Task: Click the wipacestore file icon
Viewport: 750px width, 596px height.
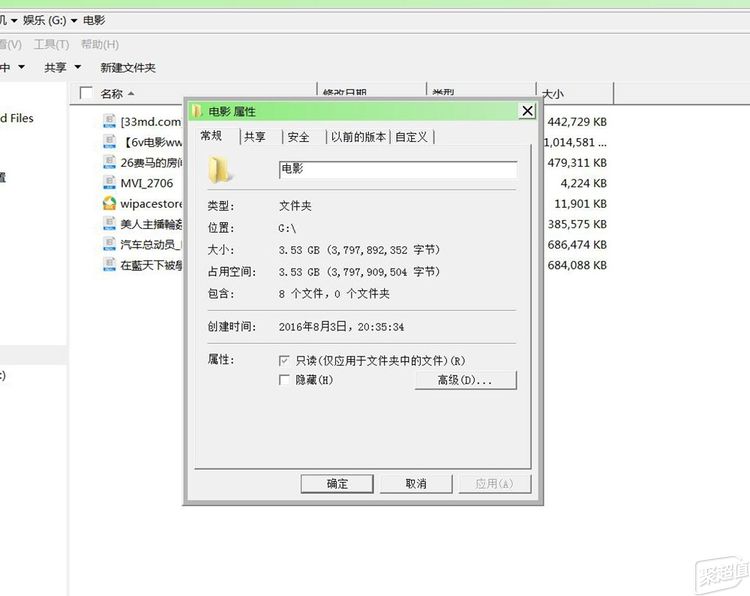Action: click(109, 203)
